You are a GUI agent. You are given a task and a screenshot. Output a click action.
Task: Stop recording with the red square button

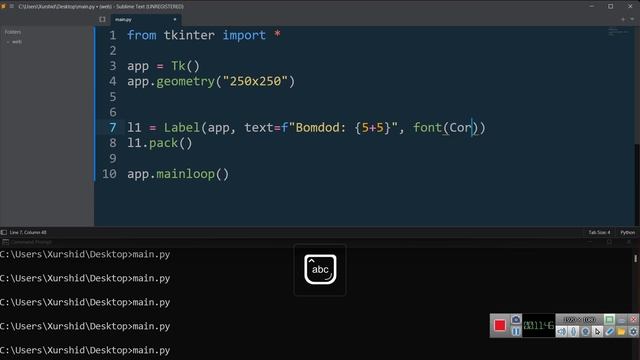click(500, 325)
